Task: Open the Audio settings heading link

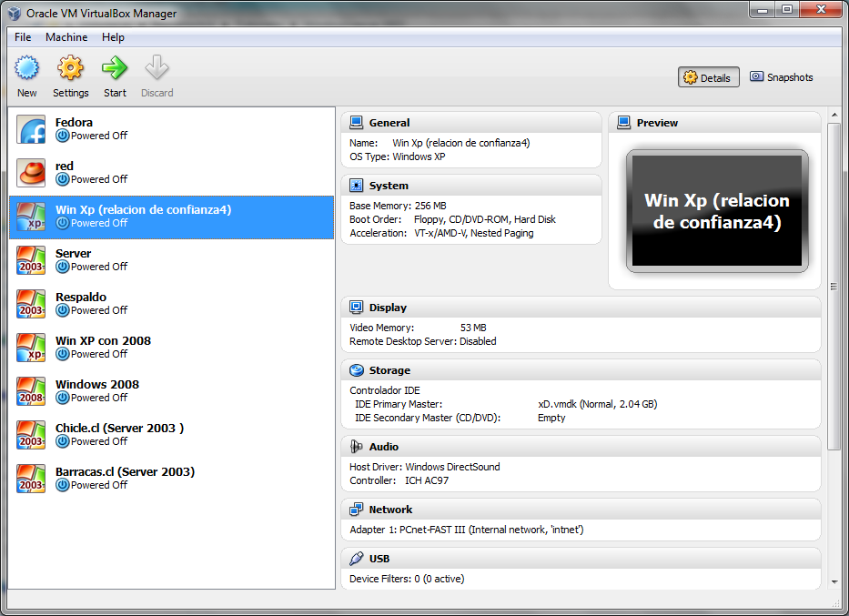Action: 384,447
